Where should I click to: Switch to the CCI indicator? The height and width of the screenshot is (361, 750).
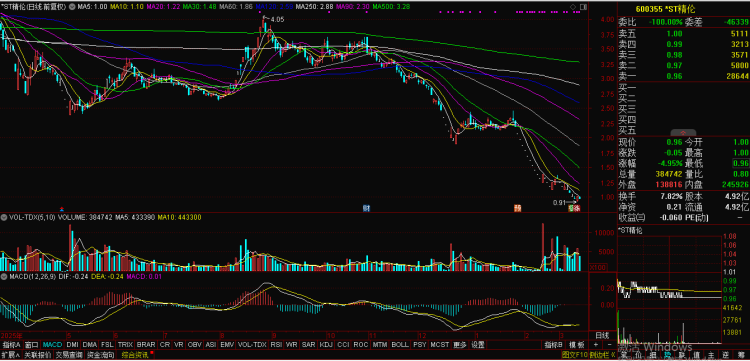tap(343, 345)
